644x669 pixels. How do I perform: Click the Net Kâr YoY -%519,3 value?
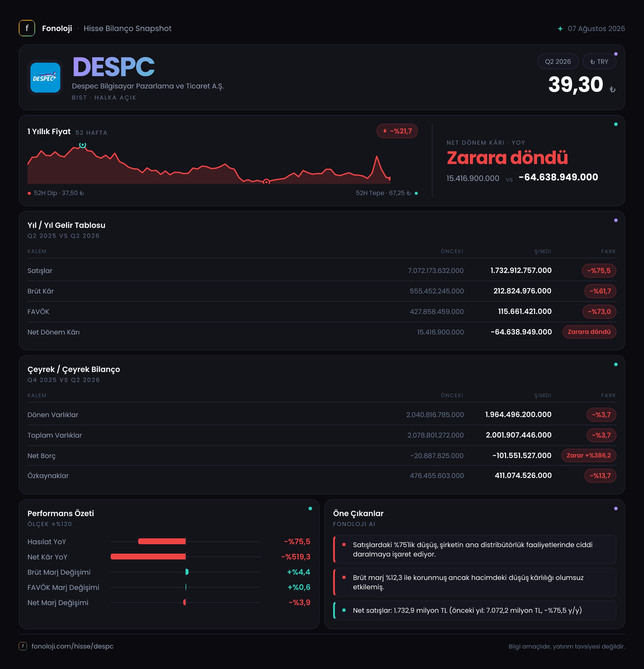[296, 557]
